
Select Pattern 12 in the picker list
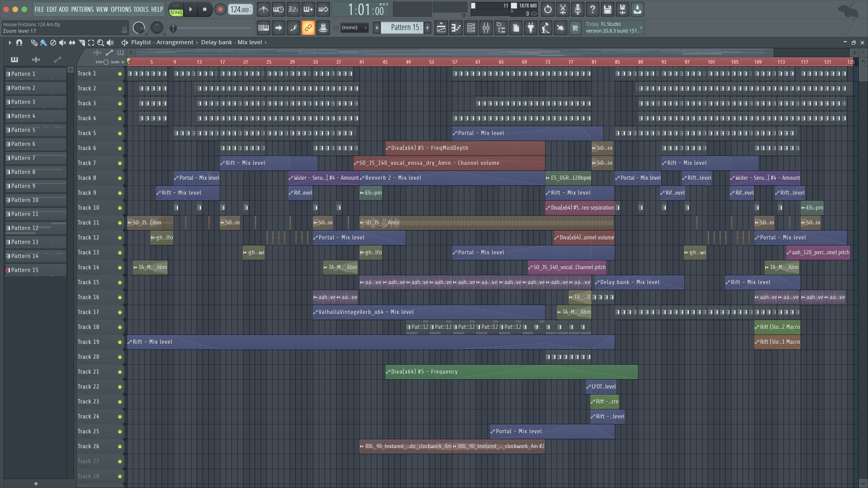35,228
